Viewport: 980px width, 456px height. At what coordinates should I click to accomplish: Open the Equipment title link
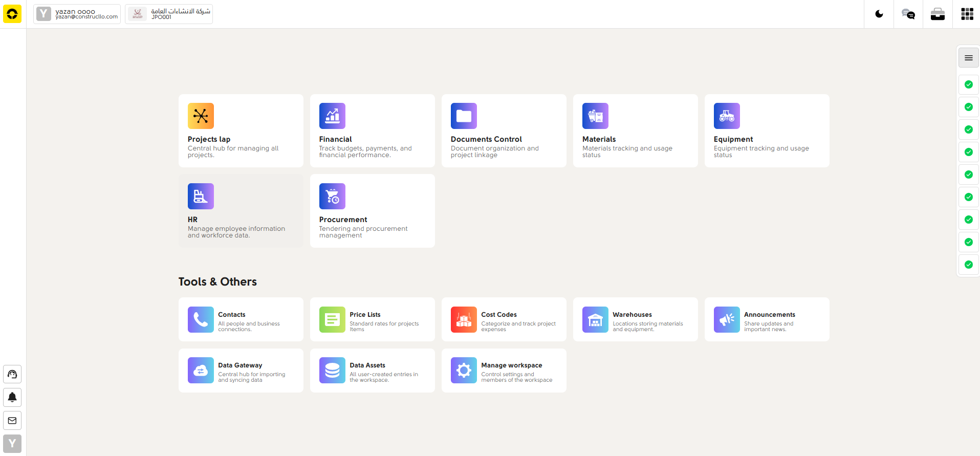[x=733, y=139]
